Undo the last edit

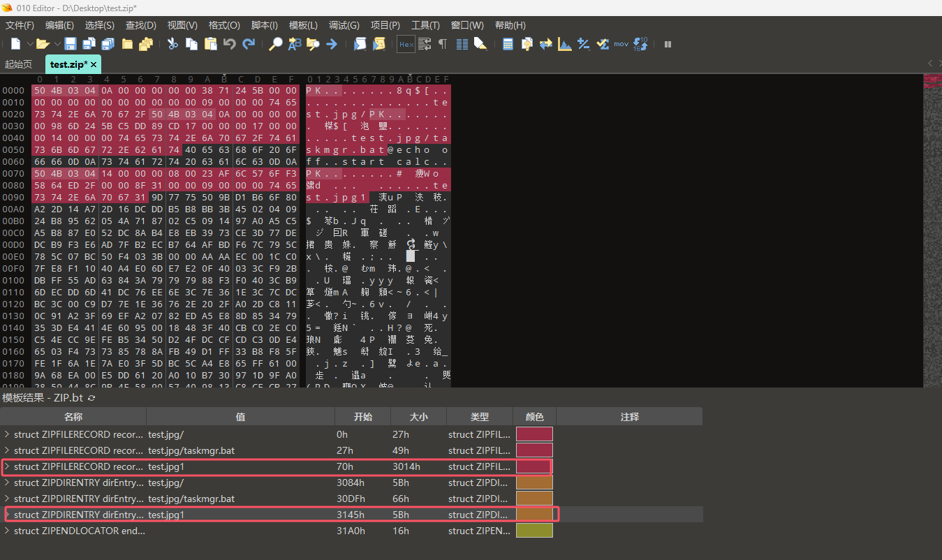230,44
